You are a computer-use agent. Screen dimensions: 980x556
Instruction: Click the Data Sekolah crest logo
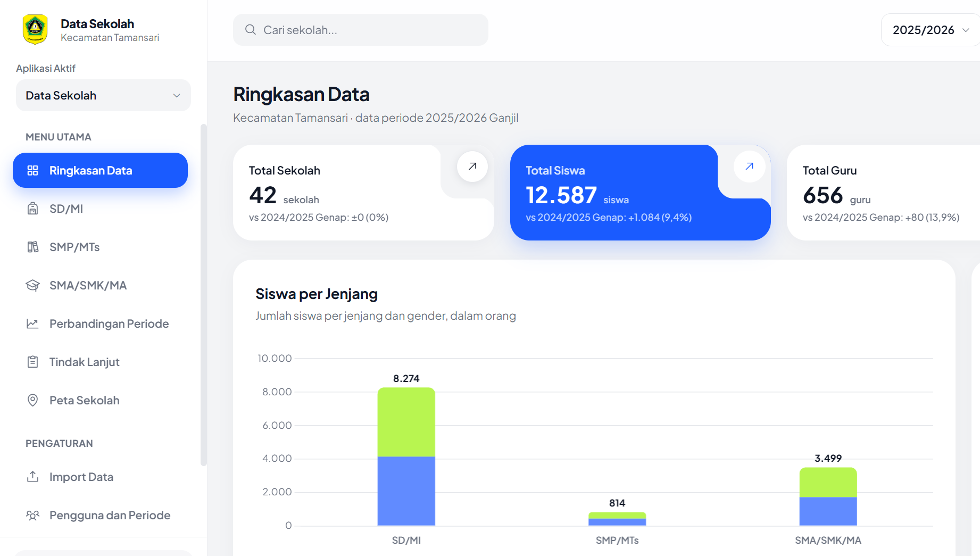[x=35, y=30]
